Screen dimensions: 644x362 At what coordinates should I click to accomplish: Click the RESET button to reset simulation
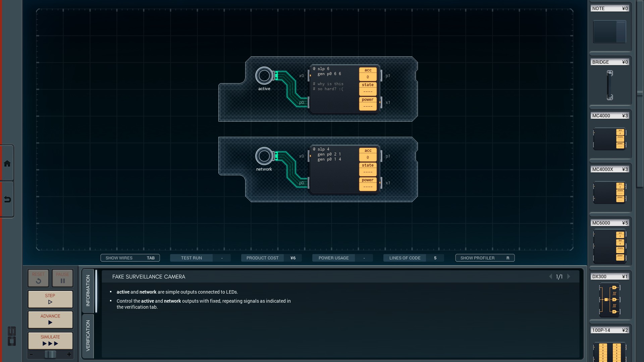tap(38, 278)
